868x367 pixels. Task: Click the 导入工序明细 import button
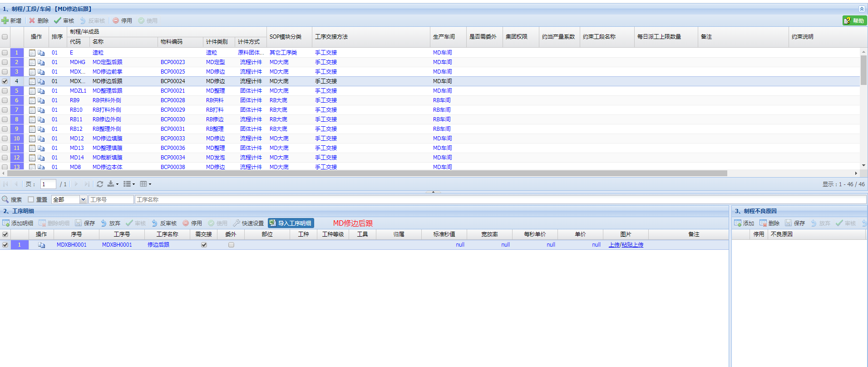(291, 223)
